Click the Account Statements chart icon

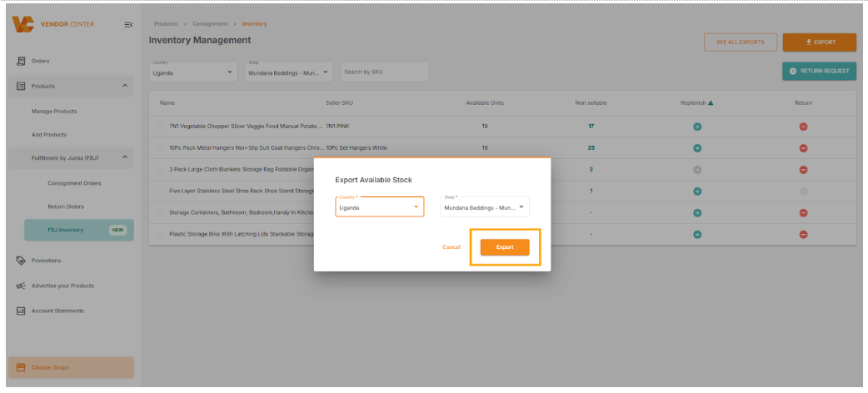21,311
